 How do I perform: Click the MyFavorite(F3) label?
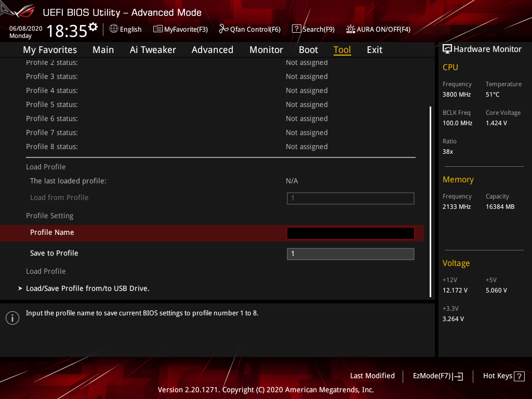[x=186, y=30]
